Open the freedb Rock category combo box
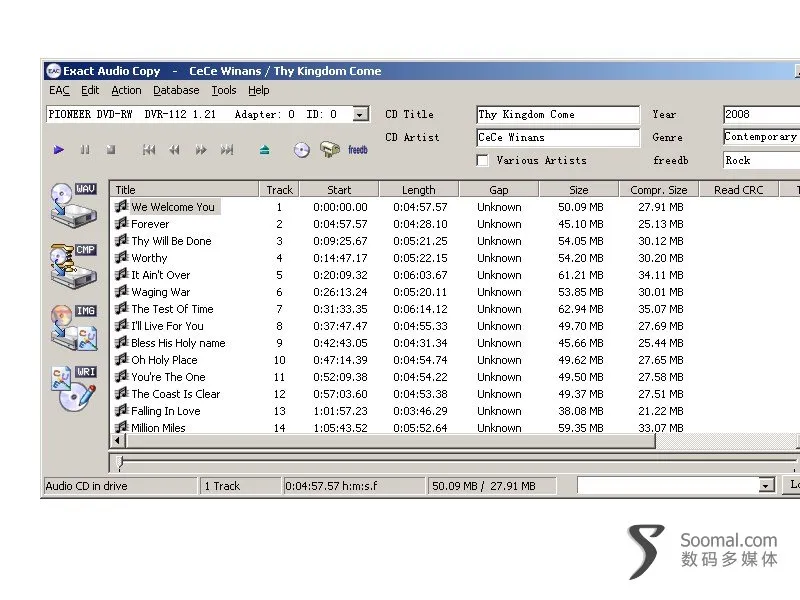The width and height of the screenshot is (800, 600). 761,160
